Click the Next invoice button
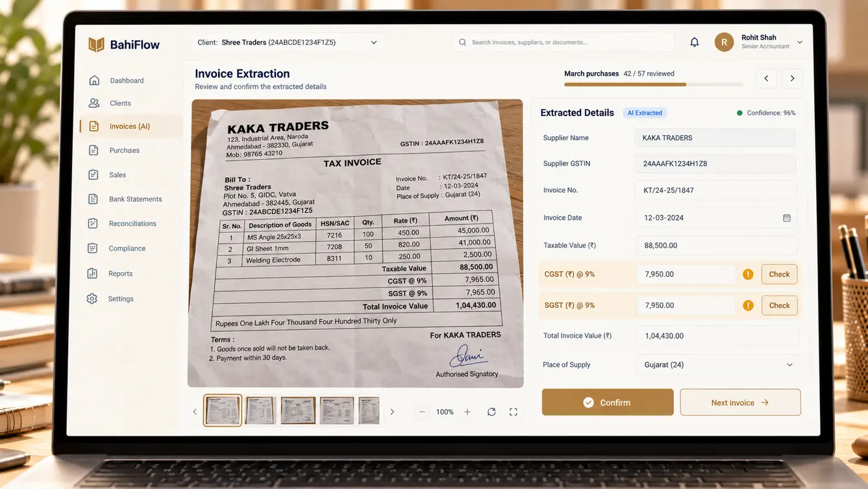Screen dimensions: 868x489 (x=740, y=403)
